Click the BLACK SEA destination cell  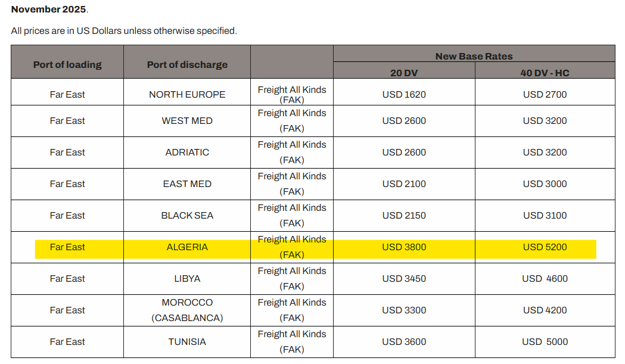point(187,215)
